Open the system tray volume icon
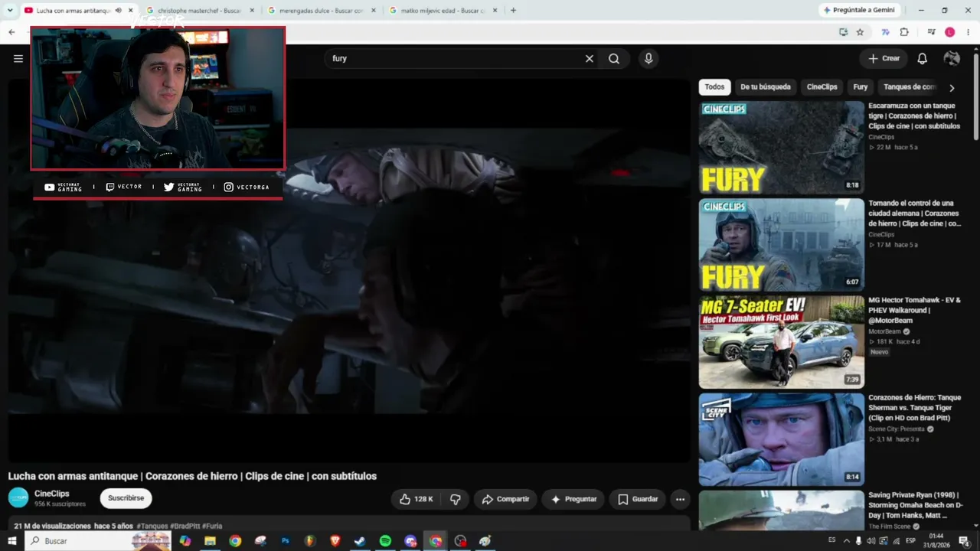This screenshot has width=980, height=551. point(871,541)
